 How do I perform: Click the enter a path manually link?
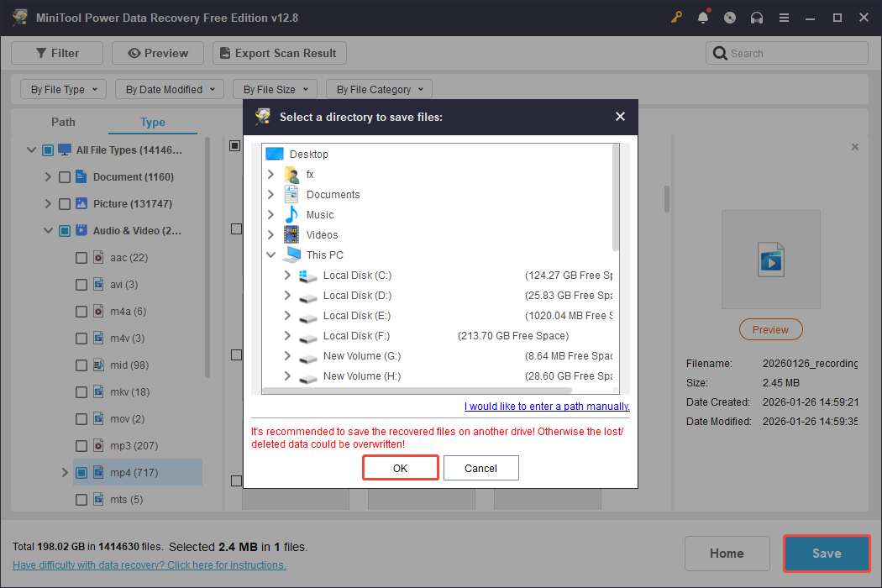click(x=546, y=406)
